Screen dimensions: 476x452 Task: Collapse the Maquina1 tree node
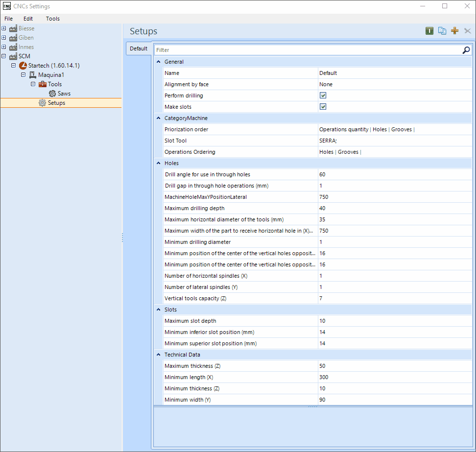coord(23,74)
